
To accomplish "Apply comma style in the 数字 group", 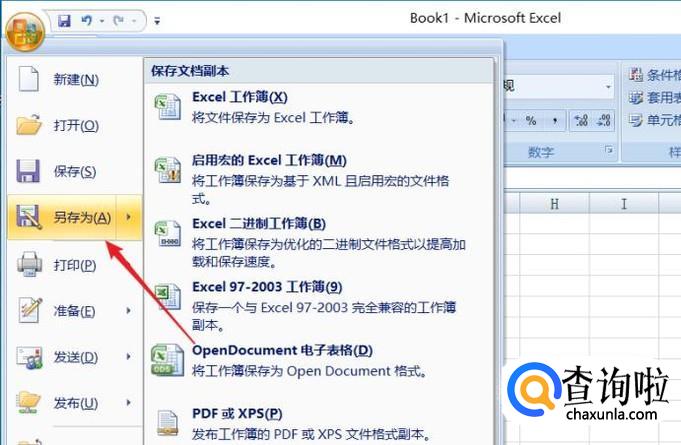I will point(555,120).
